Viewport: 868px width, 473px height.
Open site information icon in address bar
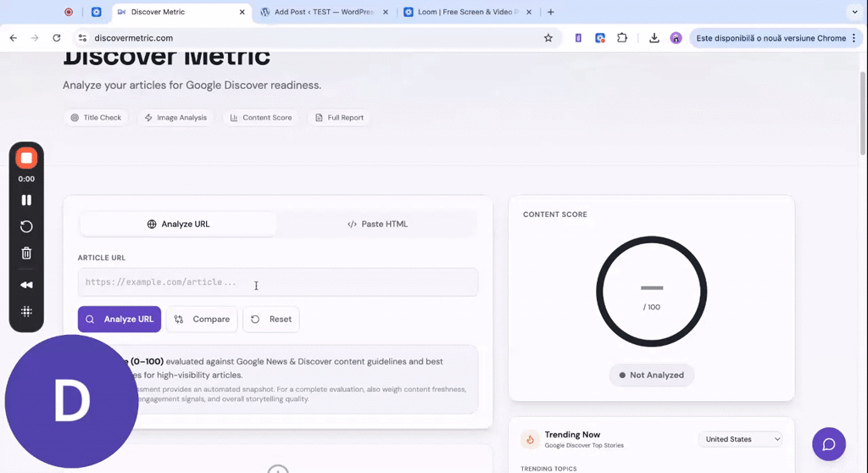click(82, 37)
